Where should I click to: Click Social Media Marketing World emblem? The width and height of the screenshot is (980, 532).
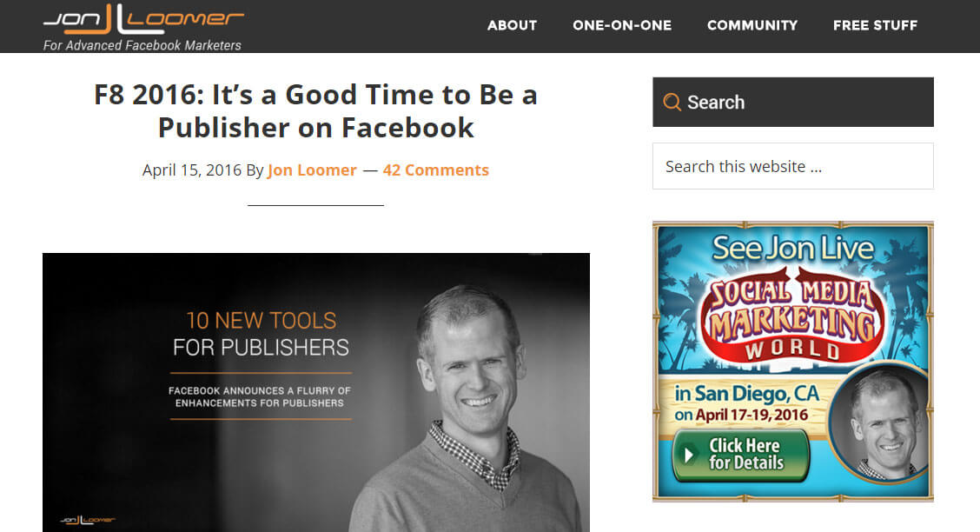click(x=792, y=316)
